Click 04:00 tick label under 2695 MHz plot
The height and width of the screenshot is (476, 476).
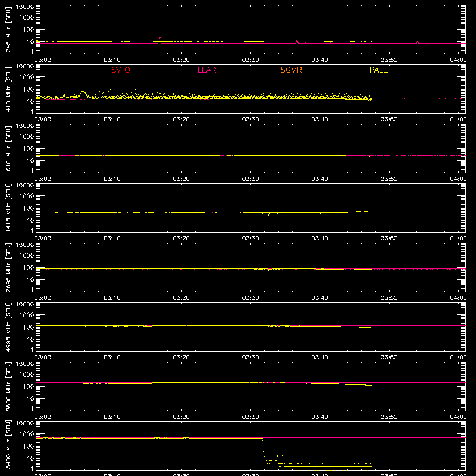tap(458, 298)
